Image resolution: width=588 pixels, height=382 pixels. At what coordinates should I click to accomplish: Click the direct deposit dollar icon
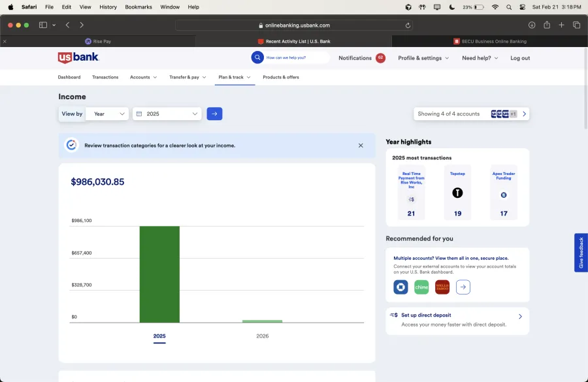(x=394, y=315)
